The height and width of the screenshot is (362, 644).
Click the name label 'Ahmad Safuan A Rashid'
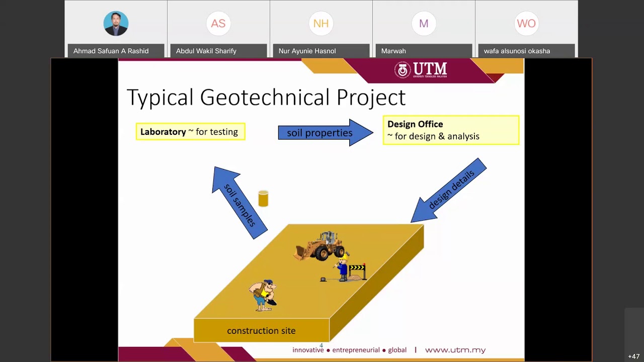tap(111, 51)
